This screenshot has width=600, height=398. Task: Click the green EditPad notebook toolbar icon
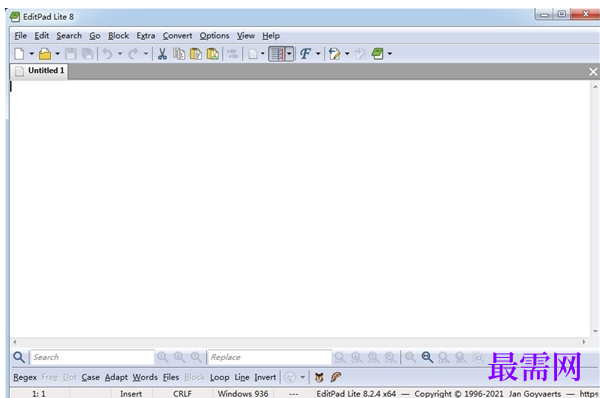tap(377, 54)
